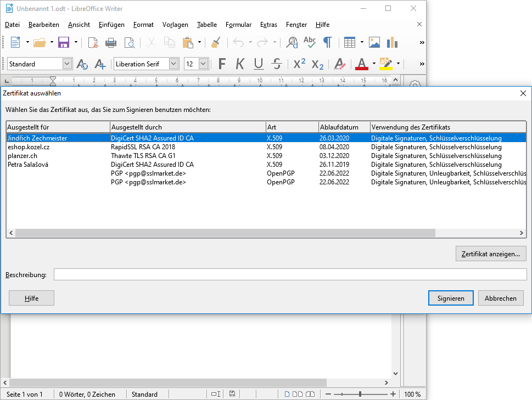The width and height of the screenshot is (532, 400).
Task: Expand font size 12 dropdown
Action: pos(203,64)
